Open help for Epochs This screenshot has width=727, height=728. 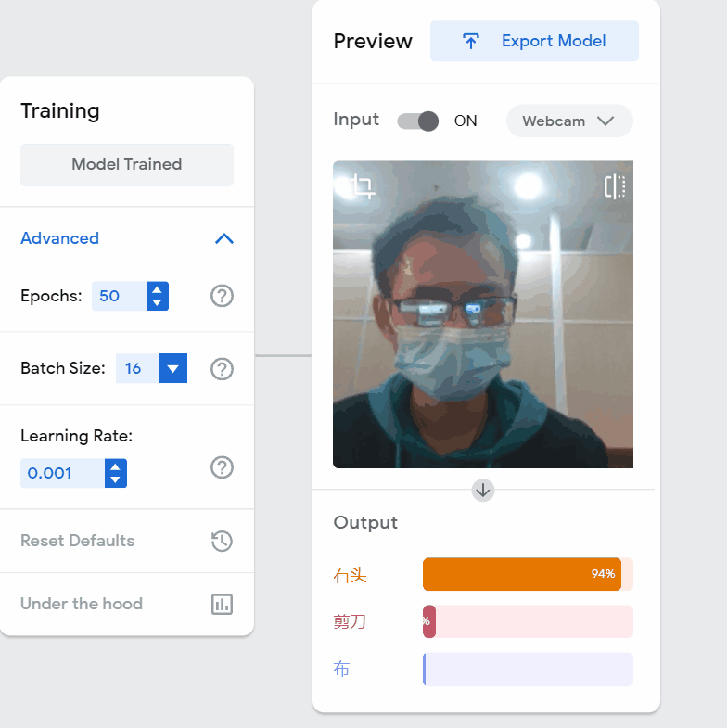pyautogui.click(x=222, y=296)
